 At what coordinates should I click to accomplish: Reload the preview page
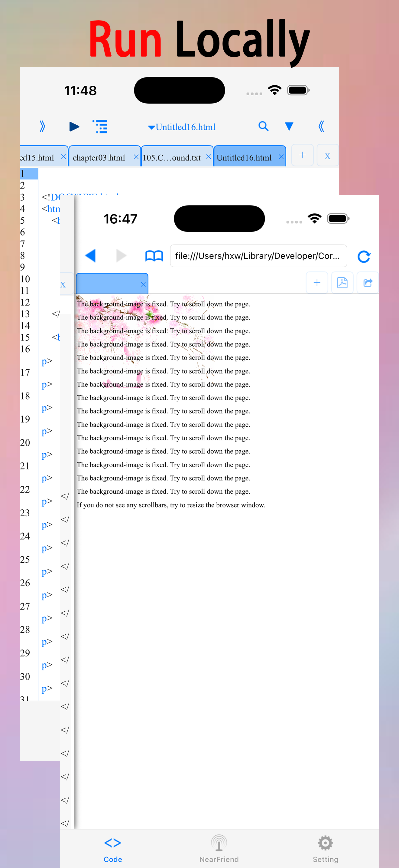point(364,256)
